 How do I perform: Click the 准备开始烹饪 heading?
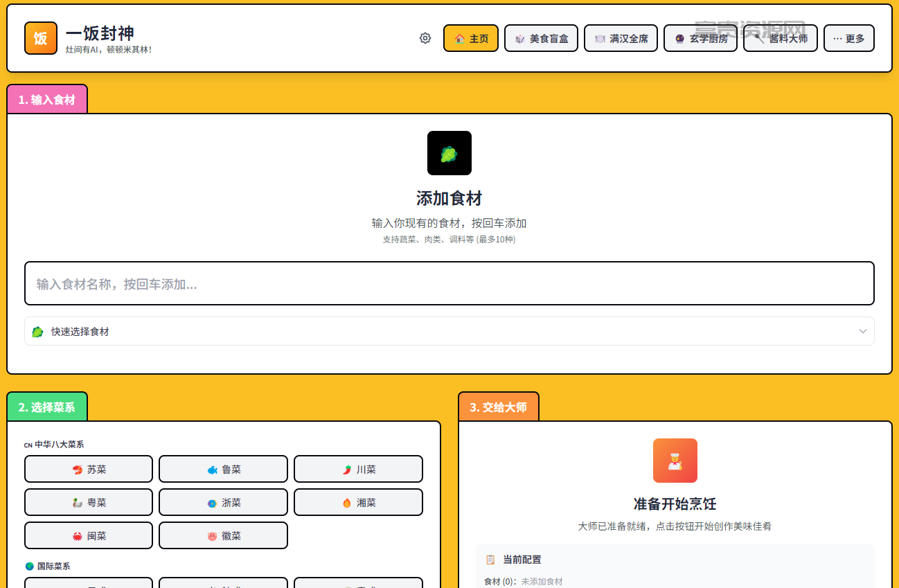point(675,504)
